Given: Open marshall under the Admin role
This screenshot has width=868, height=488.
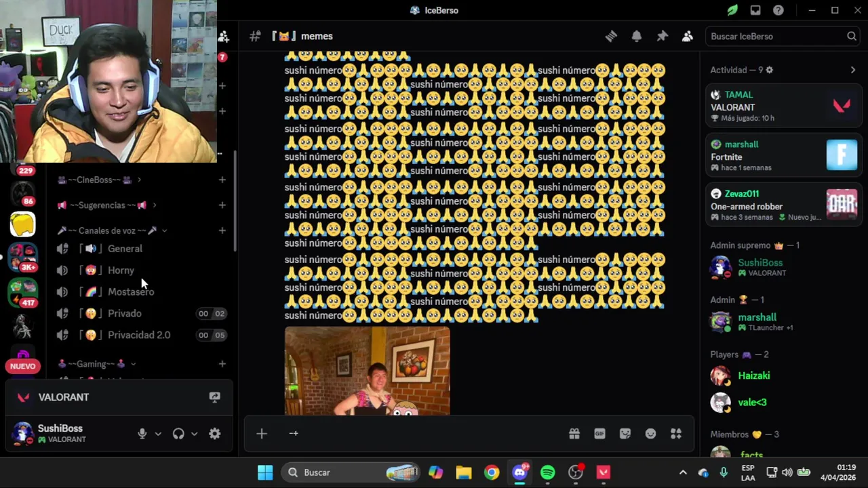Looking at the screenshot, I should coord(784,322).
